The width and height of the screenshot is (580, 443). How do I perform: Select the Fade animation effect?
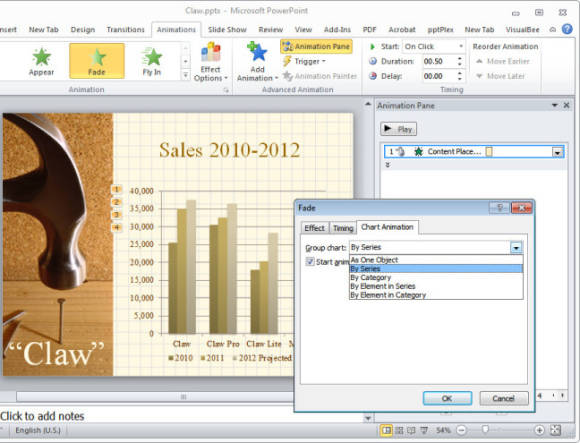click(x=97, y=61)
